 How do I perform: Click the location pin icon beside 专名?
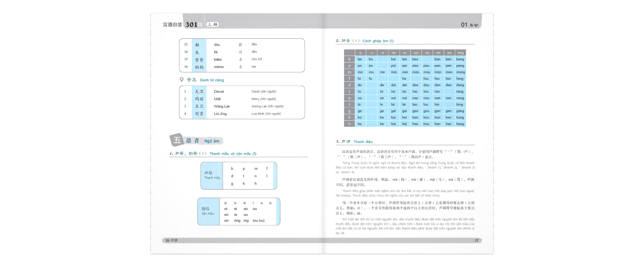click(181, 80)
